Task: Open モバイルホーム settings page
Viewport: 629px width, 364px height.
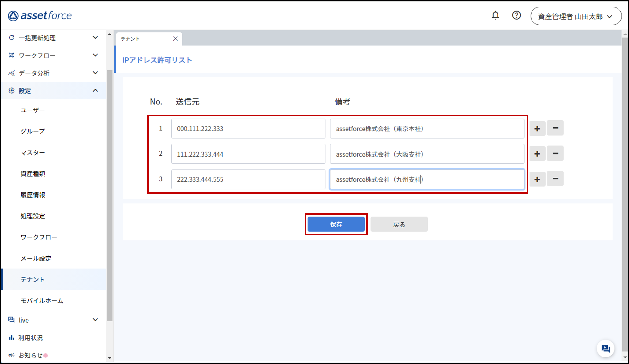Action: [x=42, y=301]
